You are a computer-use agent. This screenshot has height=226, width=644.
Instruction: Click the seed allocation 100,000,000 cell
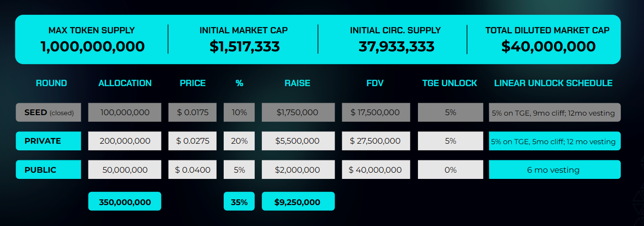pyautogui.click(x=125, y=113)
